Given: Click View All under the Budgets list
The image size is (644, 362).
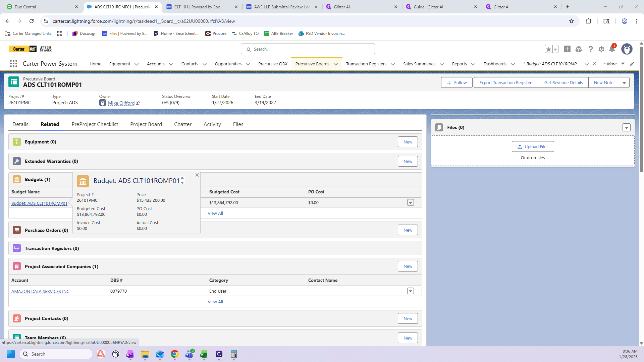Looking at the screenshot, I should pyautogui.click(x=215, y=213).
